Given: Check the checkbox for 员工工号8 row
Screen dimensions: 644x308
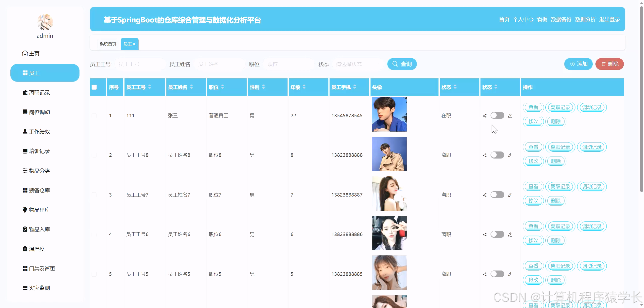Looking at the screenshot, I should pos(94,155).
